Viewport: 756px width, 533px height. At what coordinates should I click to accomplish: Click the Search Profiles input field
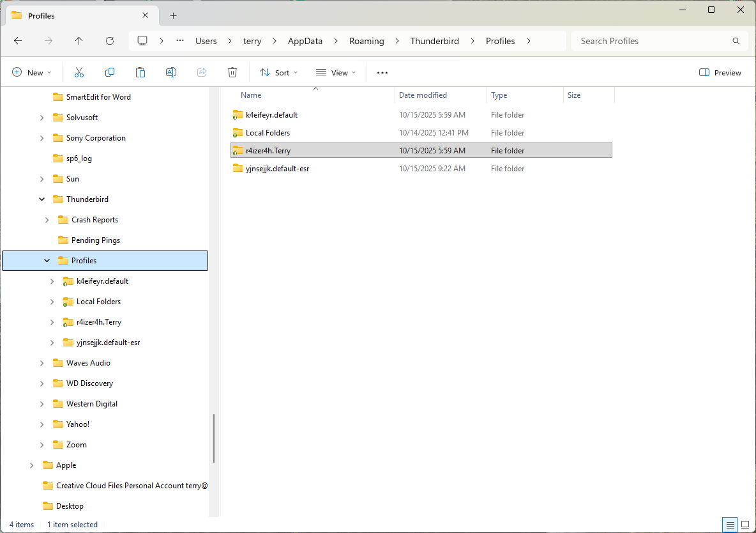coord(651,41)
